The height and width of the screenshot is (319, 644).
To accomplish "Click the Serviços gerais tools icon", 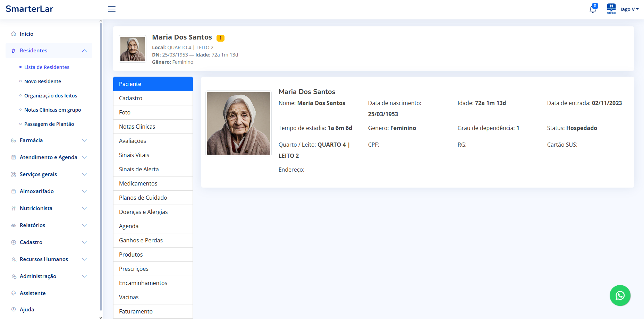I will pos(14,174).
